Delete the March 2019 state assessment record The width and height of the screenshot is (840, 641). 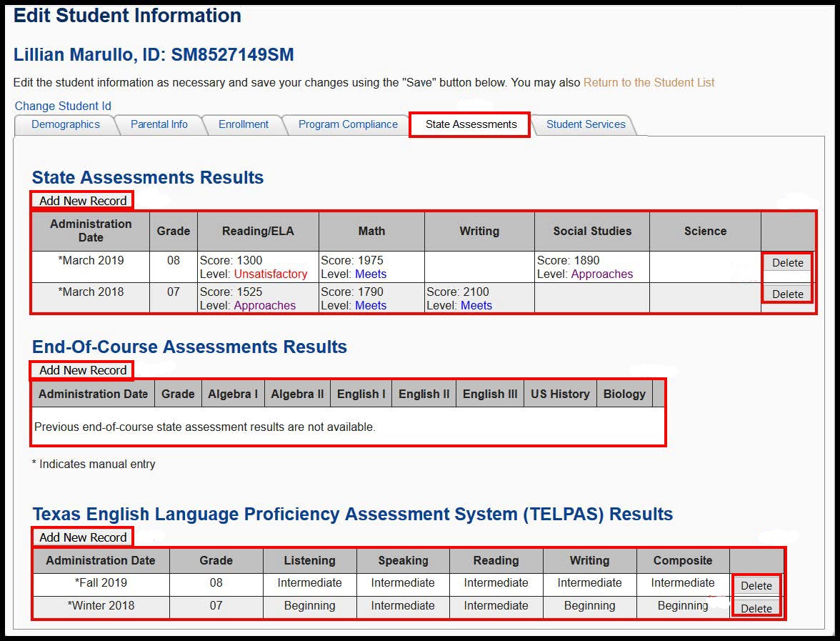click(x=786, y=263)
